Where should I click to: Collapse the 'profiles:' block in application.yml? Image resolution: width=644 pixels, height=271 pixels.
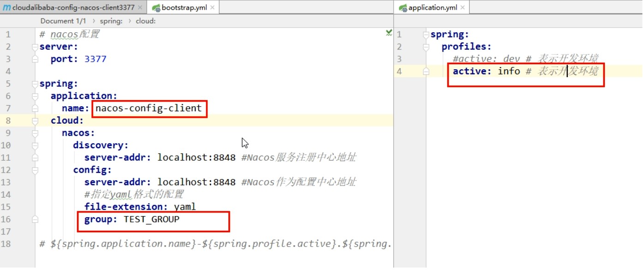(x=427, y=47)
